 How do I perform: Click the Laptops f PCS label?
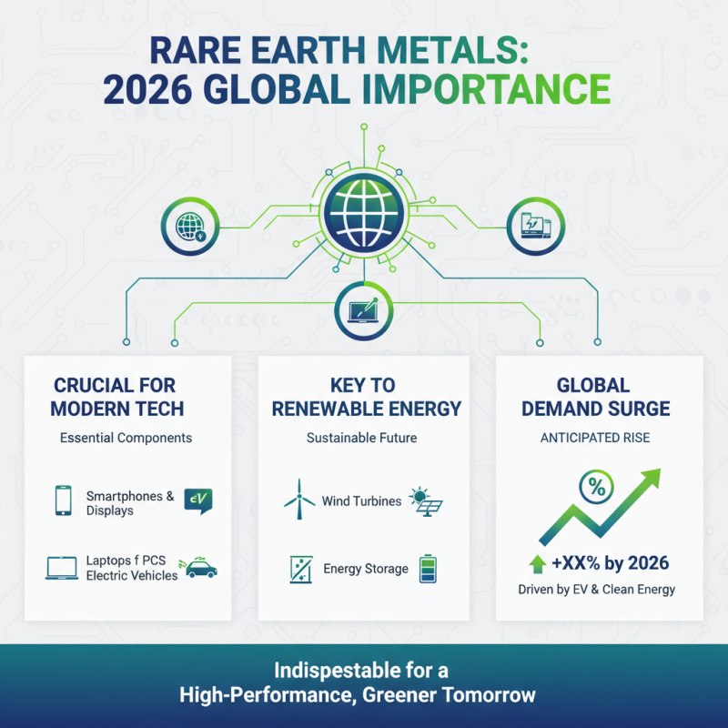coord(126,561)
